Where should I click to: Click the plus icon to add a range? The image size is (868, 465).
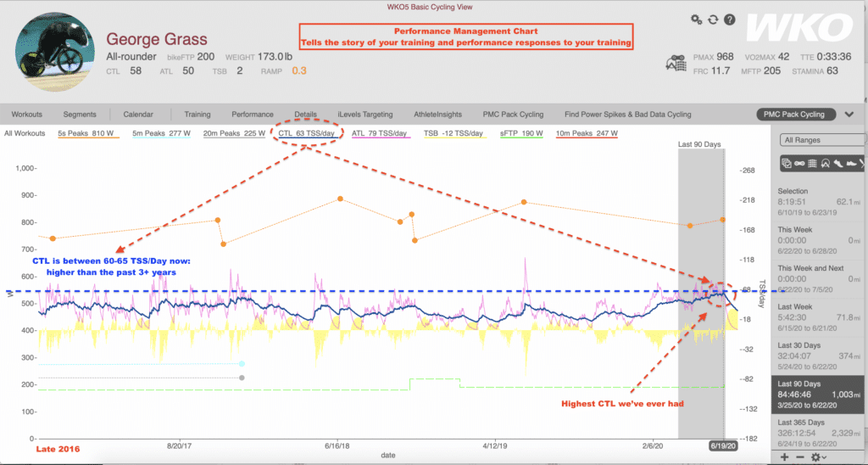[785, 457]
